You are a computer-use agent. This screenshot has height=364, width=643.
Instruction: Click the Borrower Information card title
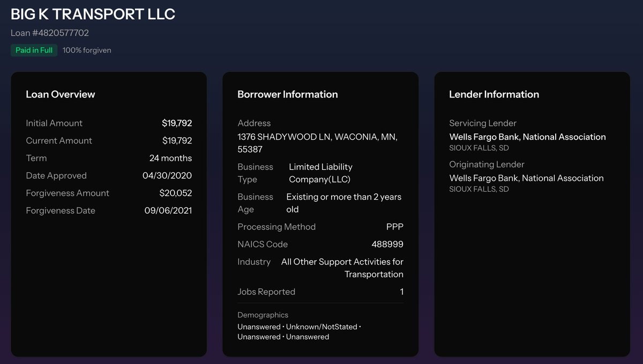288,94
